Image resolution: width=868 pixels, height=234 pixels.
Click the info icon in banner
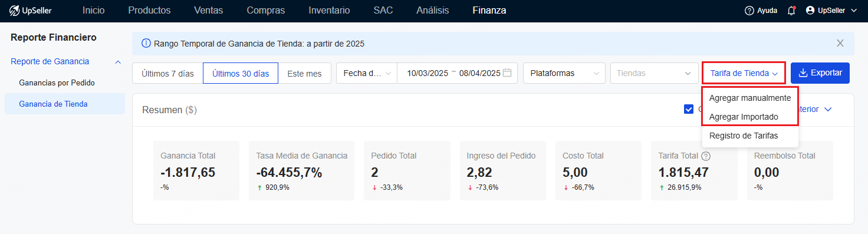coord(146,43)
